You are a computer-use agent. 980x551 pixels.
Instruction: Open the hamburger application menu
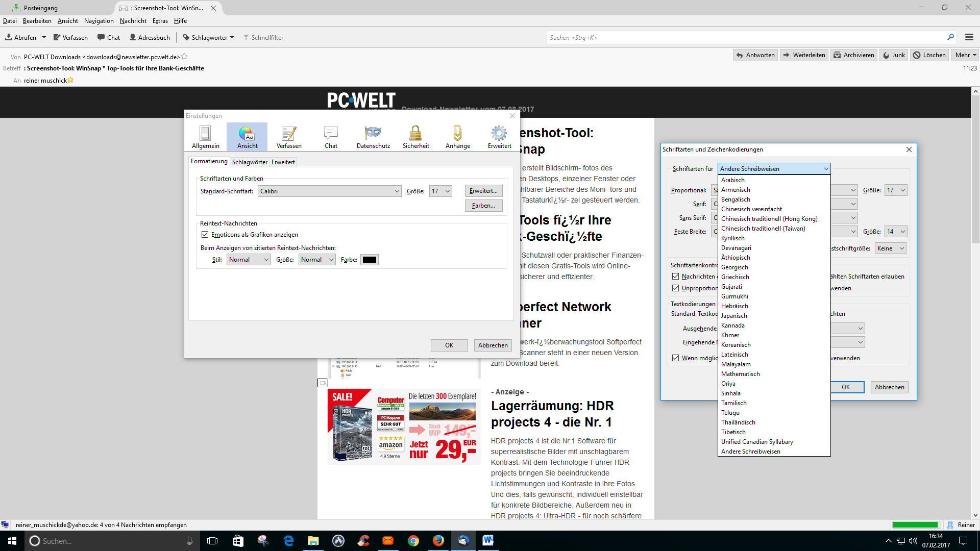click(969, 37)
